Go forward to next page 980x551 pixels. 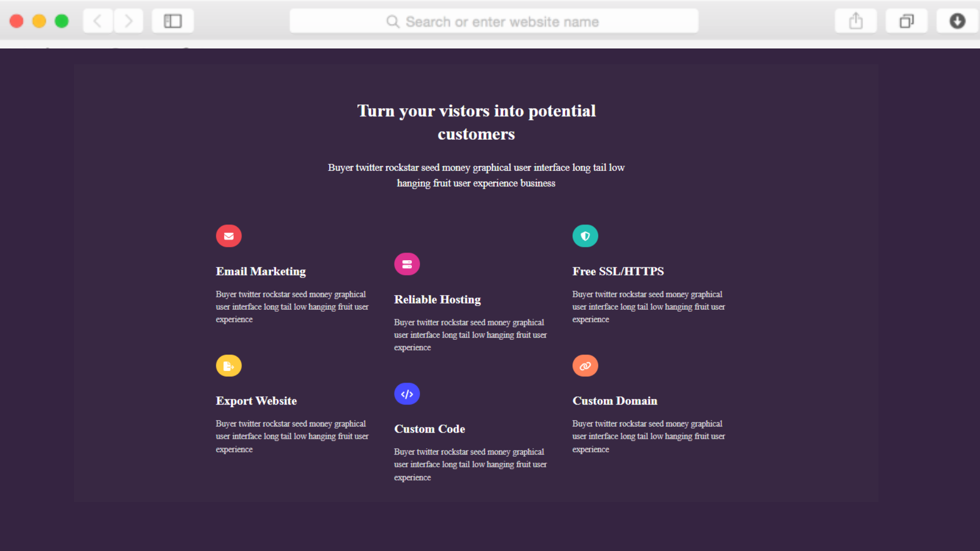click(128, 21)
